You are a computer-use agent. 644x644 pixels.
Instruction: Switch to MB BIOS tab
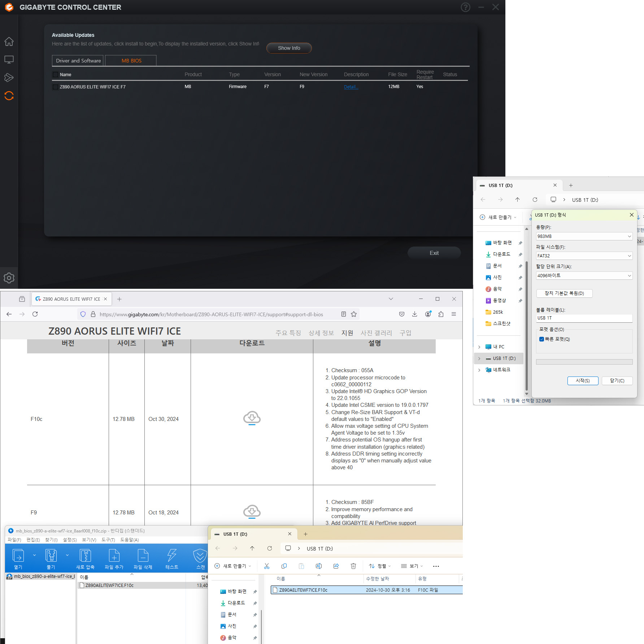click(131, 61)
